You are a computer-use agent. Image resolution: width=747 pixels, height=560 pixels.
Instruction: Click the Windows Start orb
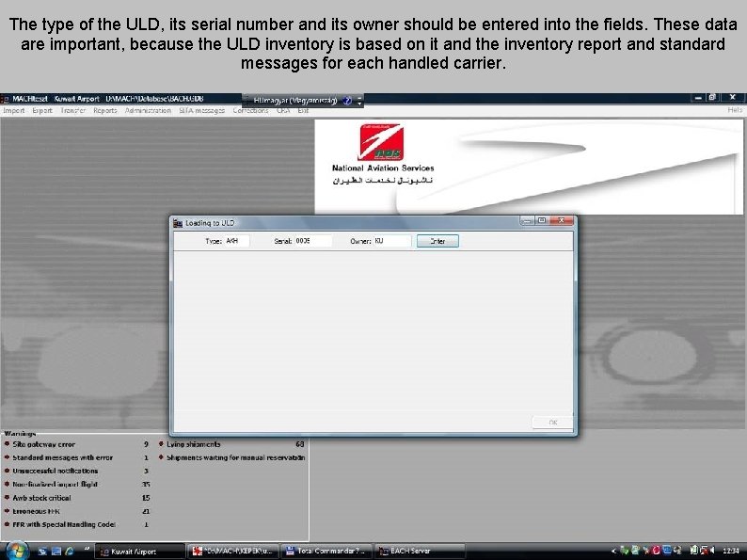click(x=17, y=551)
